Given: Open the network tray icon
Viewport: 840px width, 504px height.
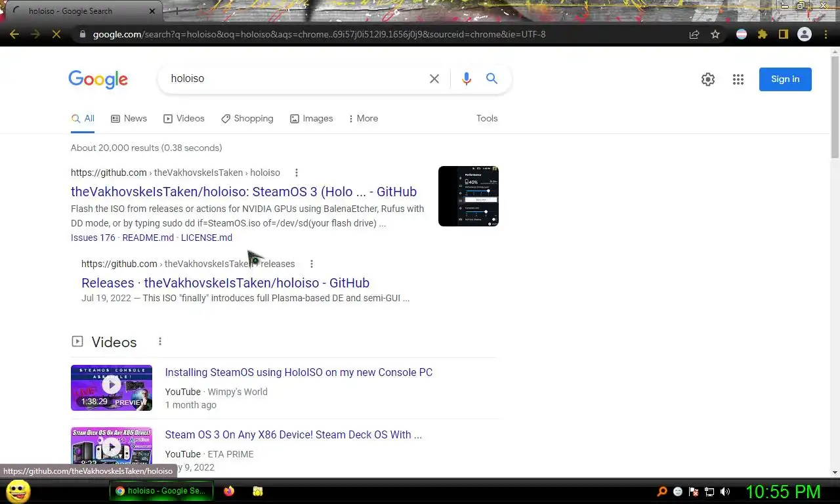Looking at the screenshot, I should click(709, 492).
